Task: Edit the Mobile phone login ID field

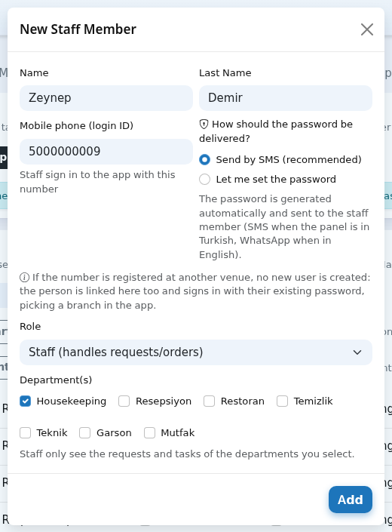Action: pyautogui.click(x=106, y=152)
